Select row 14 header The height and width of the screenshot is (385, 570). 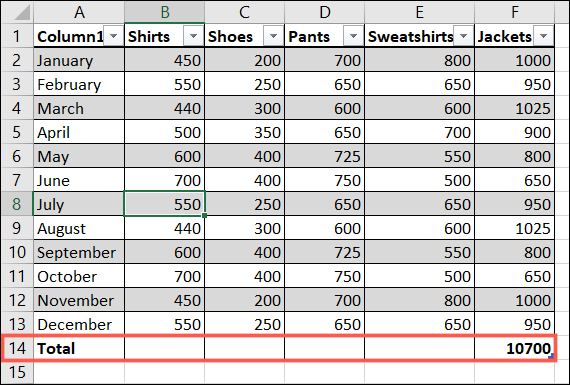[x=17, y=348]
